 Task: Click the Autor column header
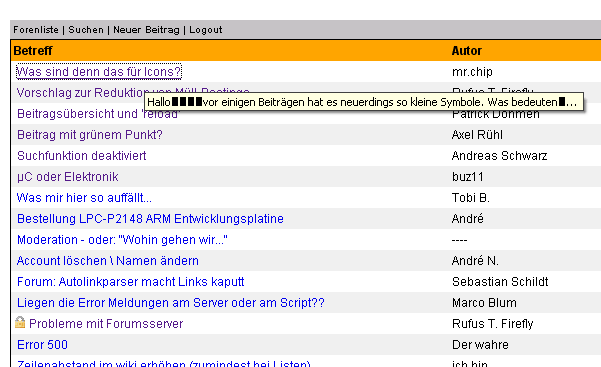pos(466,51)
